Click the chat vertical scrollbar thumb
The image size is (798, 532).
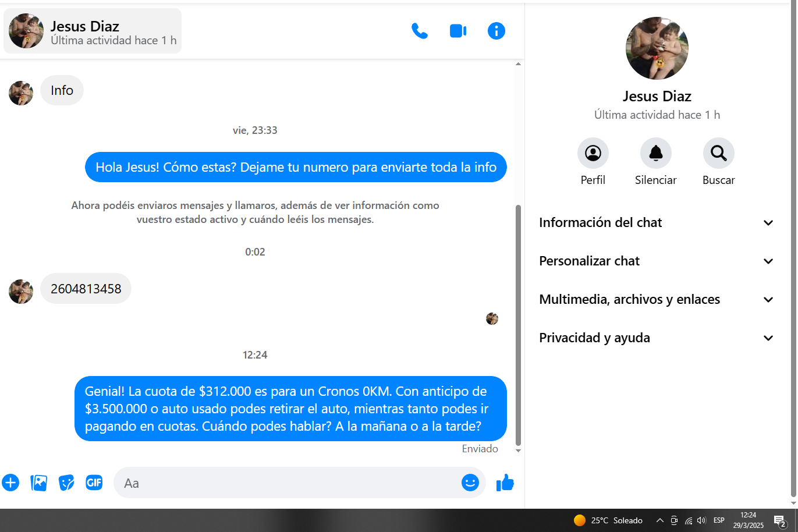(518, 326)
